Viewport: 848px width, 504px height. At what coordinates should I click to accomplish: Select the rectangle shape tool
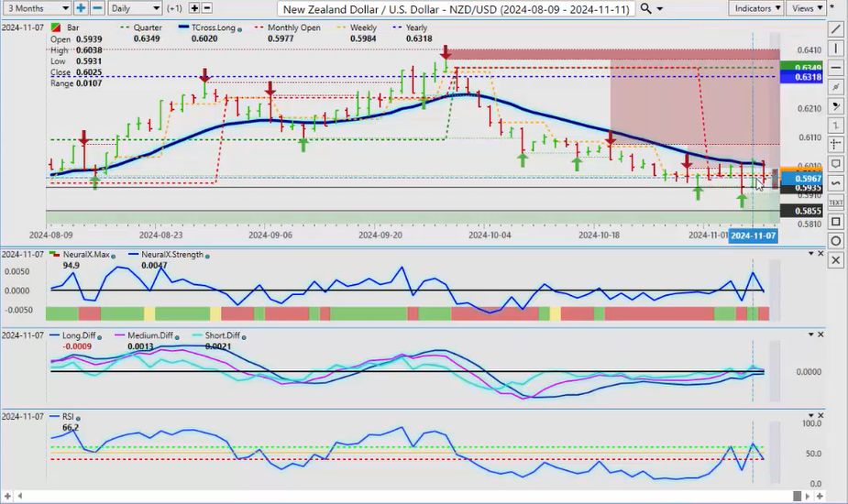click(835, 222)
